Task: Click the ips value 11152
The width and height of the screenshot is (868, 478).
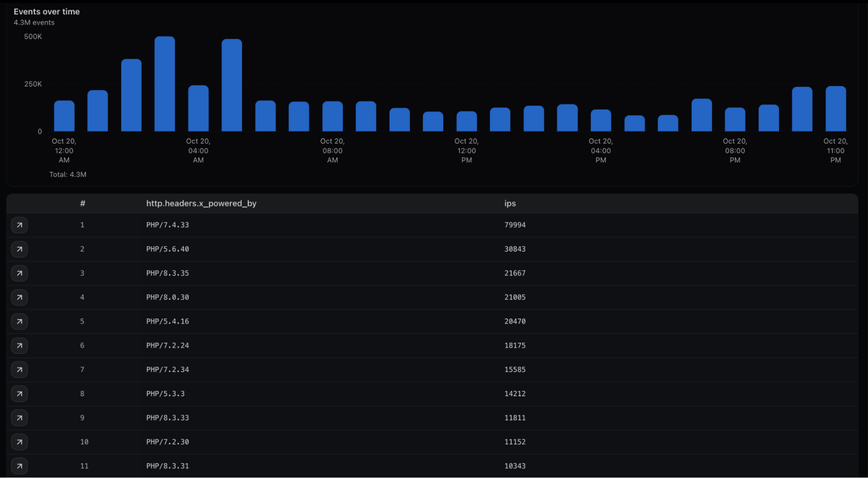Action: click(x=515, y=442)
